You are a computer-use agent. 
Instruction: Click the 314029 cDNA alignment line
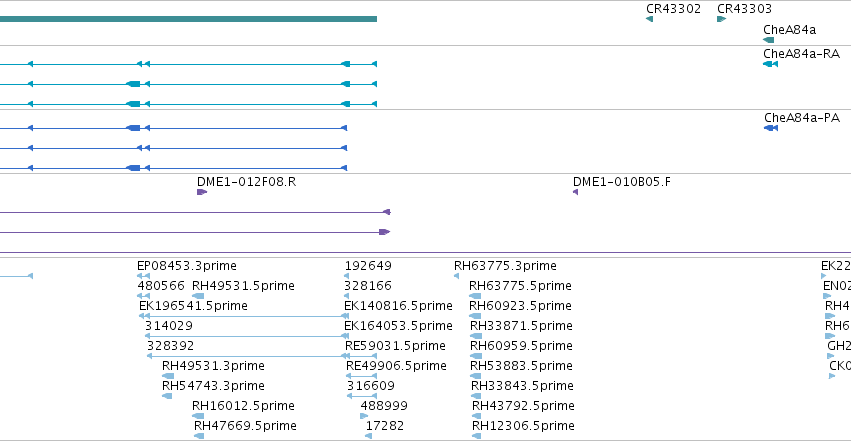click(246, 336)
